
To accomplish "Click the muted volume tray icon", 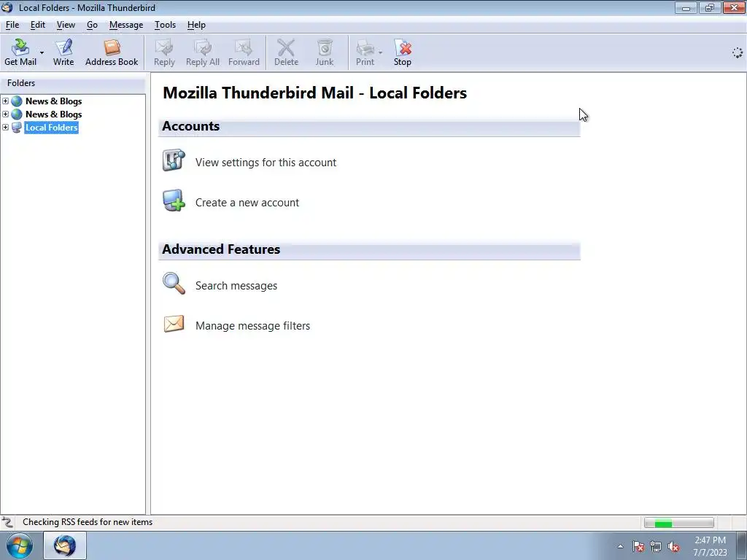I will coord(673,546).
